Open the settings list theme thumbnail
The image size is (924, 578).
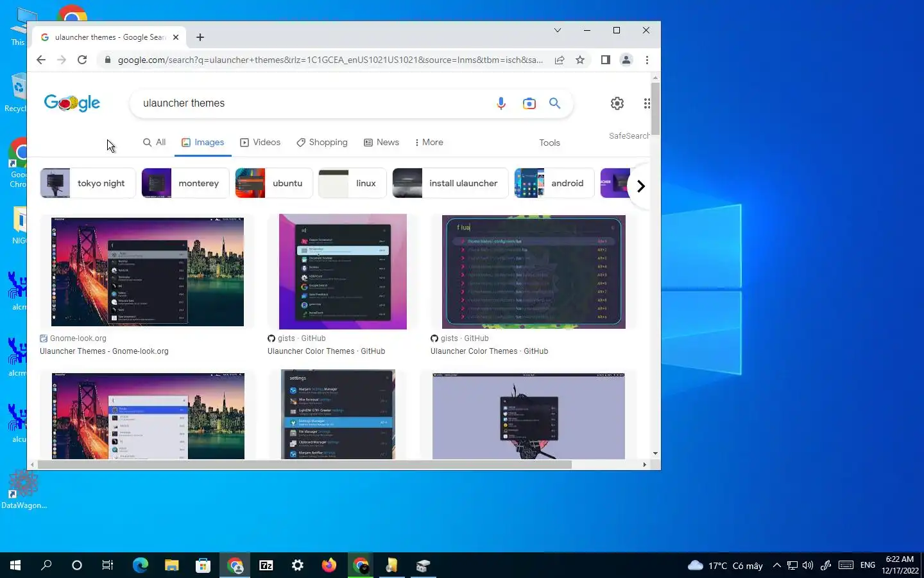click(338, 414)
